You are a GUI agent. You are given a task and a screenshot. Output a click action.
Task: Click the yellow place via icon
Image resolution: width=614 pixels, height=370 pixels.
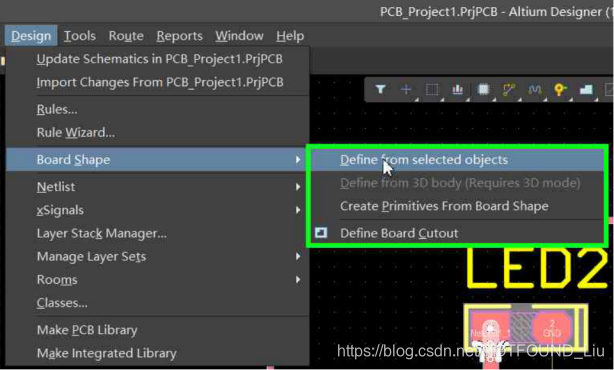coord(560,90)
